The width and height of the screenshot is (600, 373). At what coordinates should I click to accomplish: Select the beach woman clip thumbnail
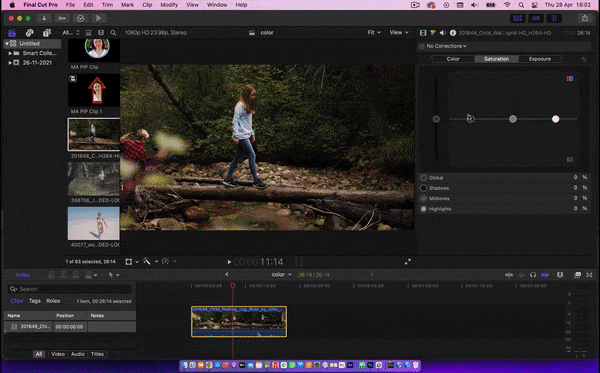coord(94,223)
